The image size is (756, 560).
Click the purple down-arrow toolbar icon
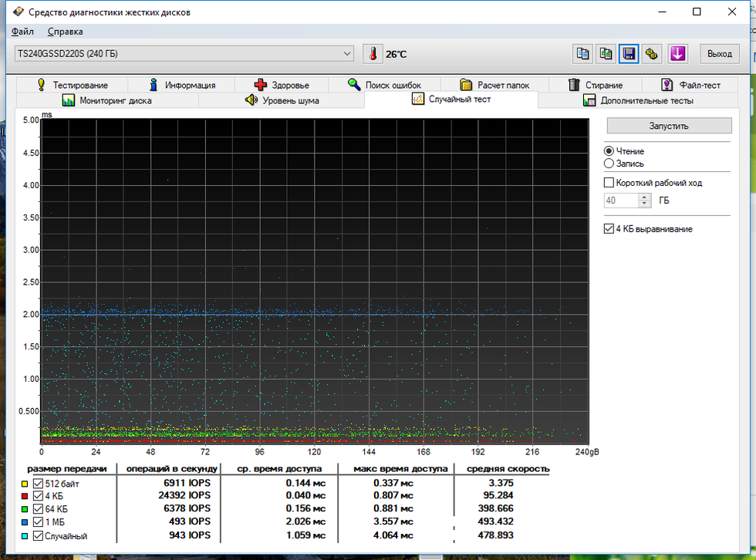(x=677, y=54)
